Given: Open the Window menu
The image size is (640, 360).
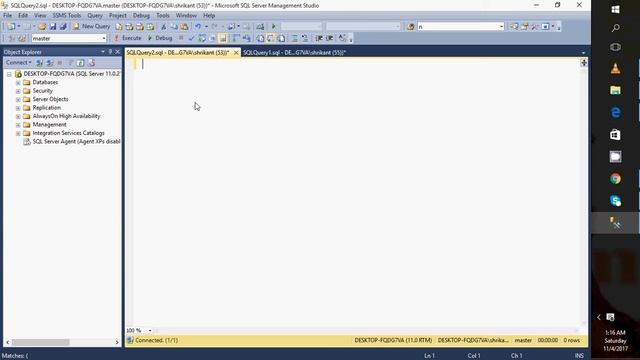Looking at the screenshot, I should pyautogui.click(x=186, y=16).
